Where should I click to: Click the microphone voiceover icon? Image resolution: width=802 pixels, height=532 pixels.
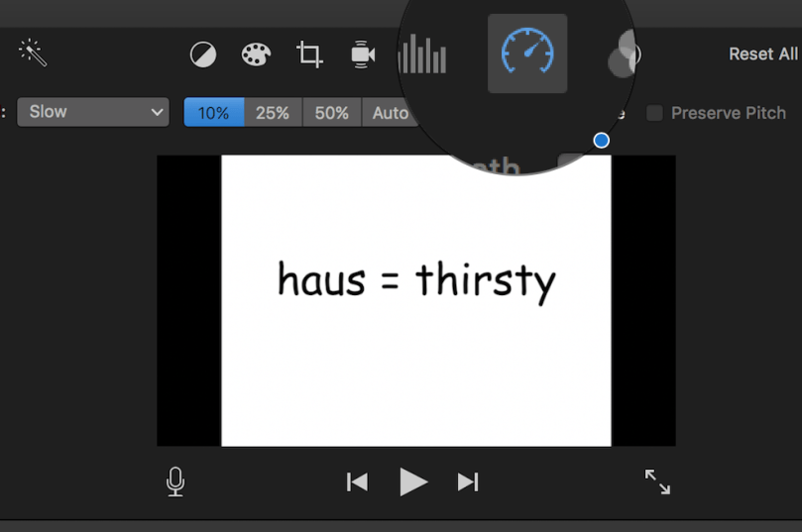point(175,482)
